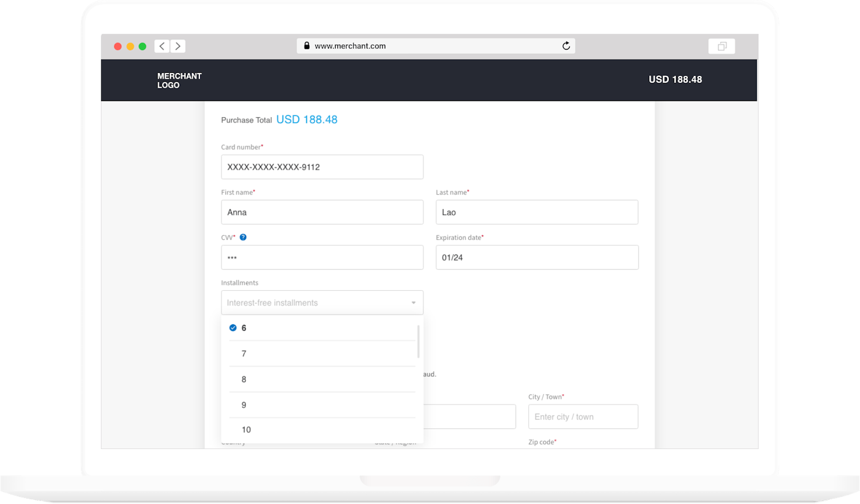Image resolution: width=860 pixels, height=504 pixels.
Task: Reload the page with the refresh icon
Action: pos(566,46)
